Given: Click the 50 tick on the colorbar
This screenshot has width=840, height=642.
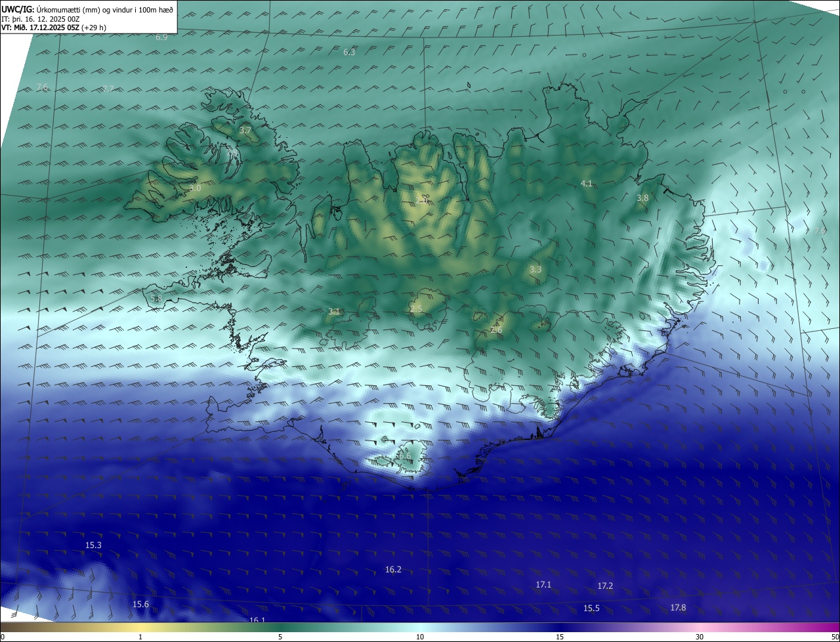Looking at the screenshot, I should [x=835, y=637].
